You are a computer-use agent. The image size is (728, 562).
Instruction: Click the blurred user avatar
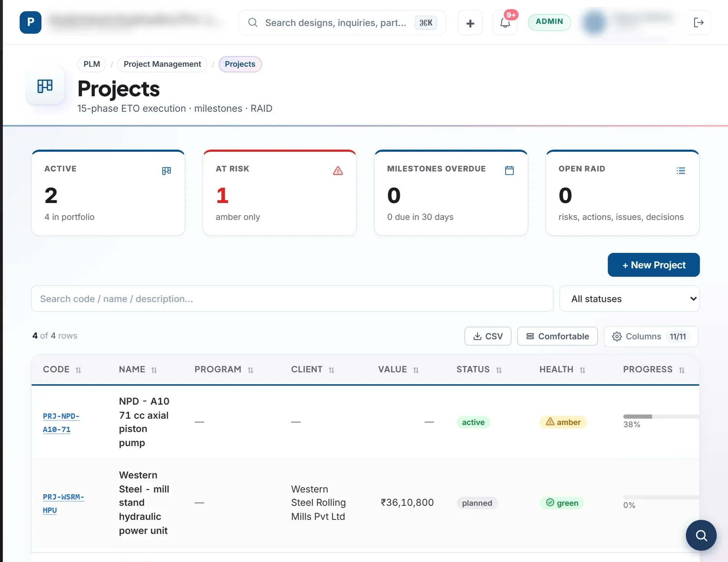tap(594, 23)
